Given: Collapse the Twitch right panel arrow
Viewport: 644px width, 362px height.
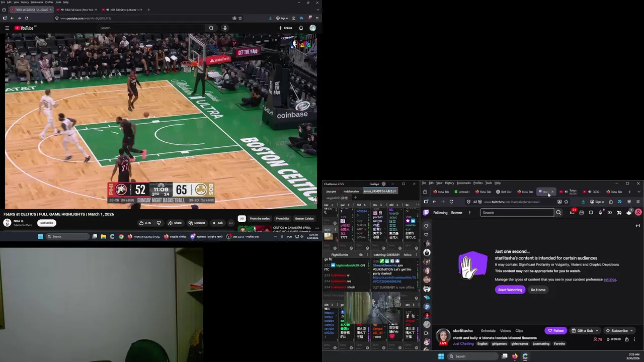Looking at the screenshot, I should click(x=637, y=226).
